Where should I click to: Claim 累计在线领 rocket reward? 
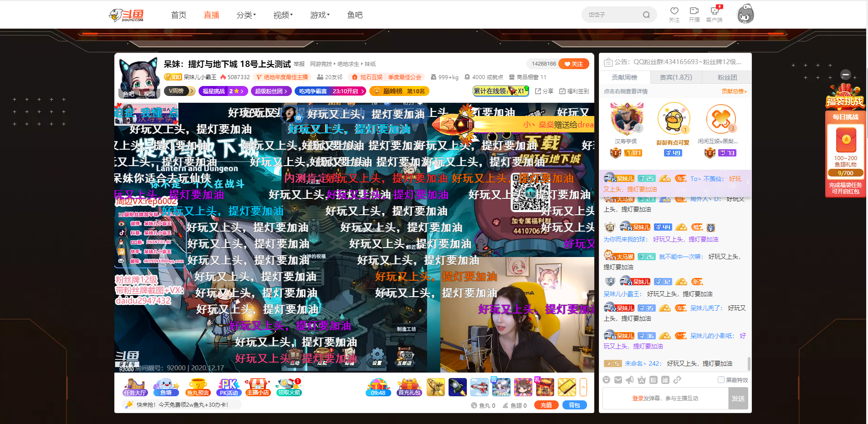(500, 91)
